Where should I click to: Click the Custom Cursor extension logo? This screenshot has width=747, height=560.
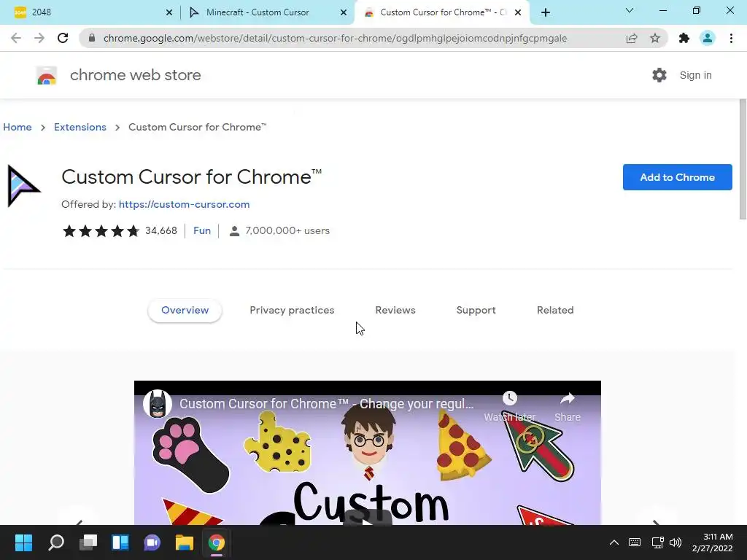(23, 186)
